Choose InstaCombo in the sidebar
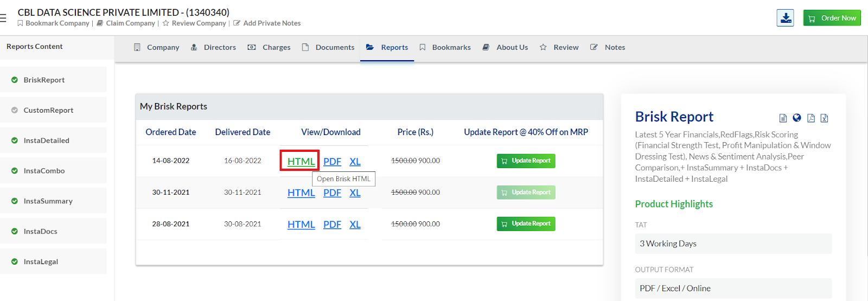The height and width of the screenshot is (301, 868). 53,171
